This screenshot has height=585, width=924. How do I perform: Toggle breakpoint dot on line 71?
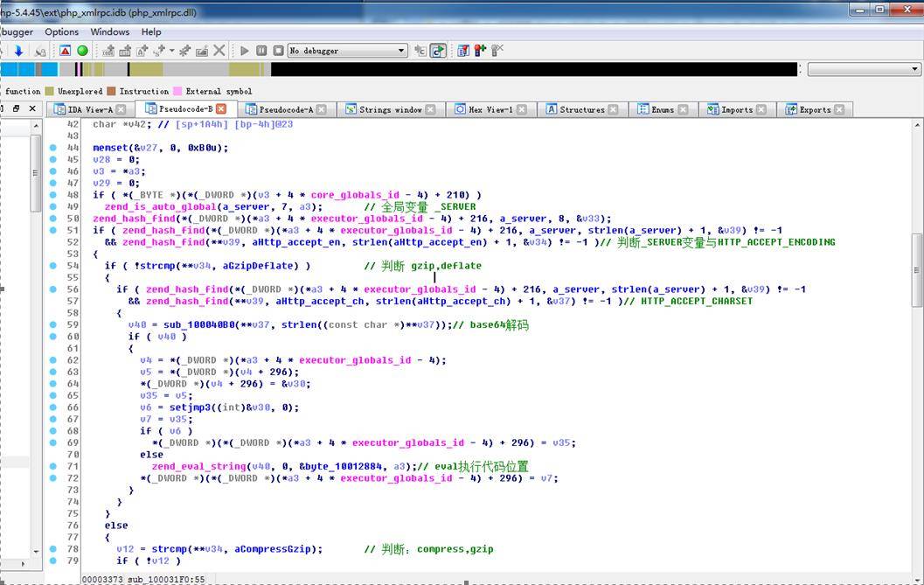coord(53,466)
